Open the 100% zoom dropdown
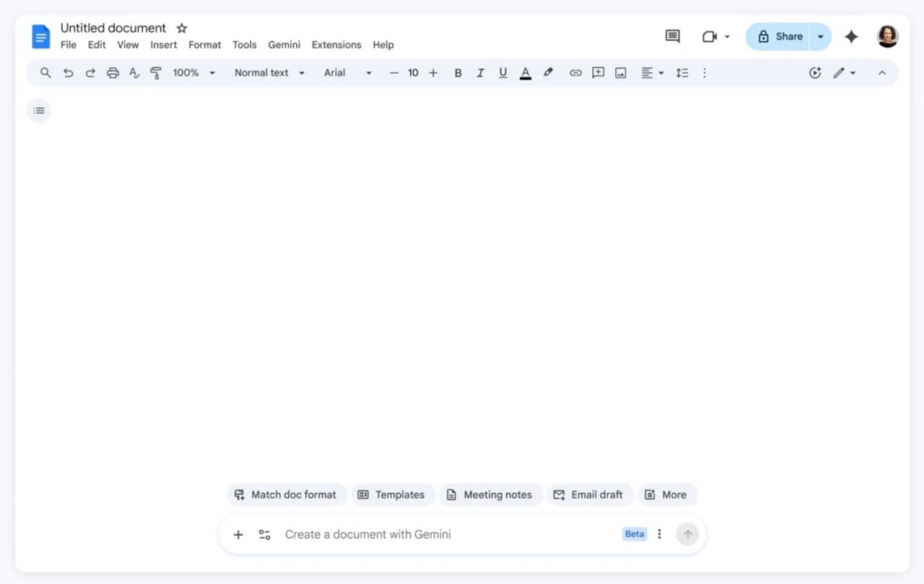Screen dimensions: 924x584 (193, 73)
